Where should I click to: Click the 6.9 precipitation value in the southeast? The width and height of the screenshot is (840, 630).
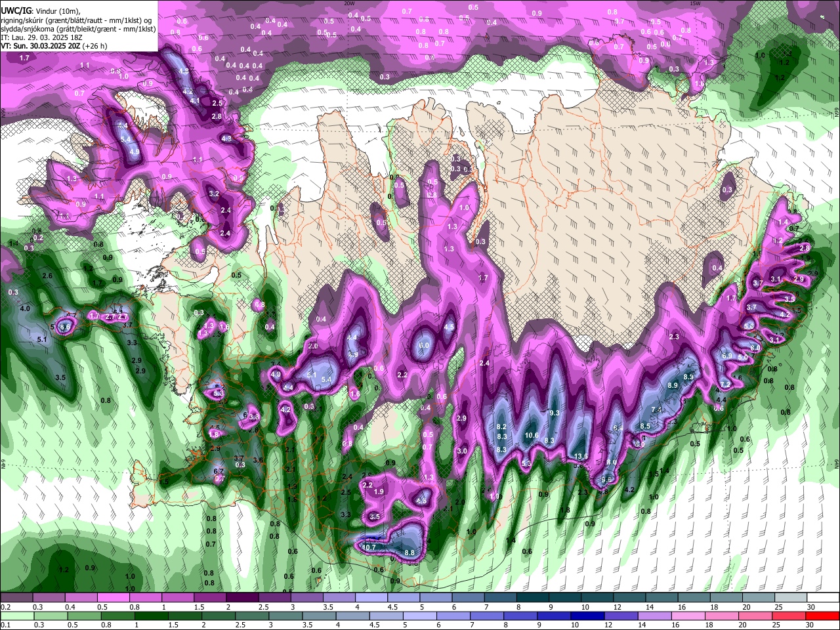[x=726, y=356]
